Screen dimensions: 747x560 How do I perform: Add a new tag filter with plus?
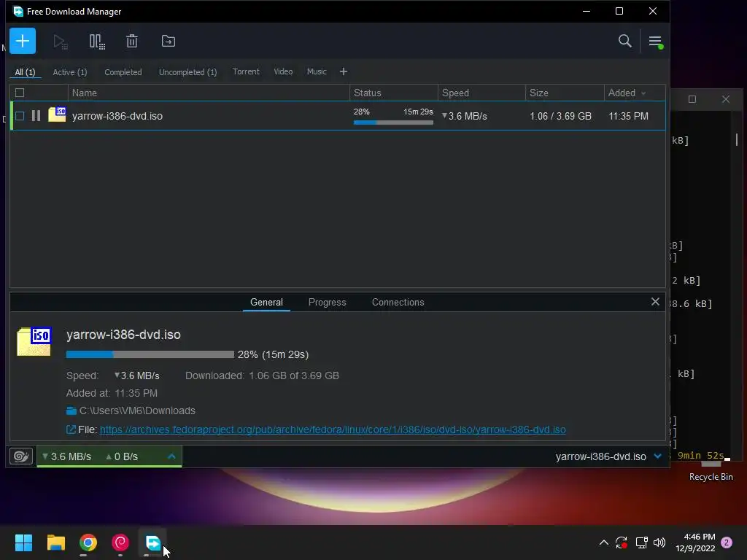pyautogui.click(x=344, y=71)
